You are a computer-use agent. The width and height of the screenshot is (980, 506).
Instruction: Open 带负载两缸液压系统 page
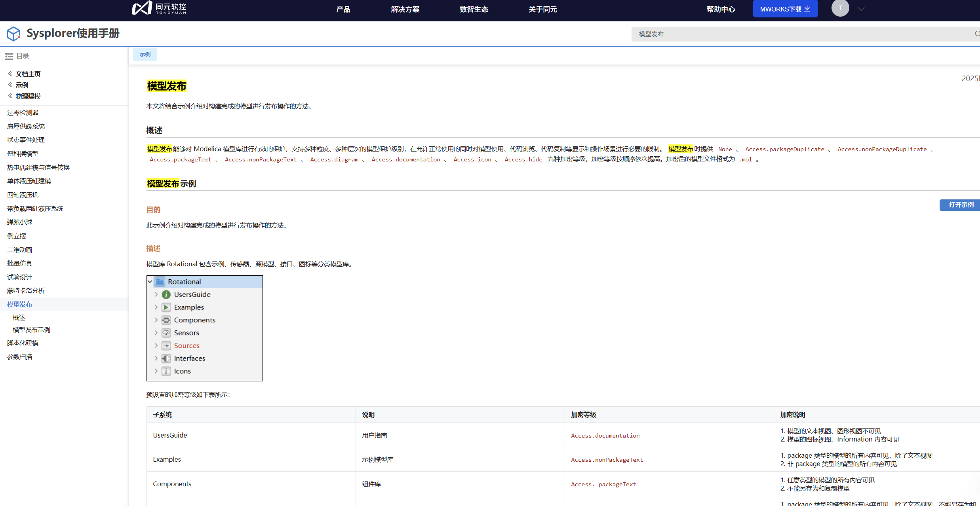click(35, 209)
